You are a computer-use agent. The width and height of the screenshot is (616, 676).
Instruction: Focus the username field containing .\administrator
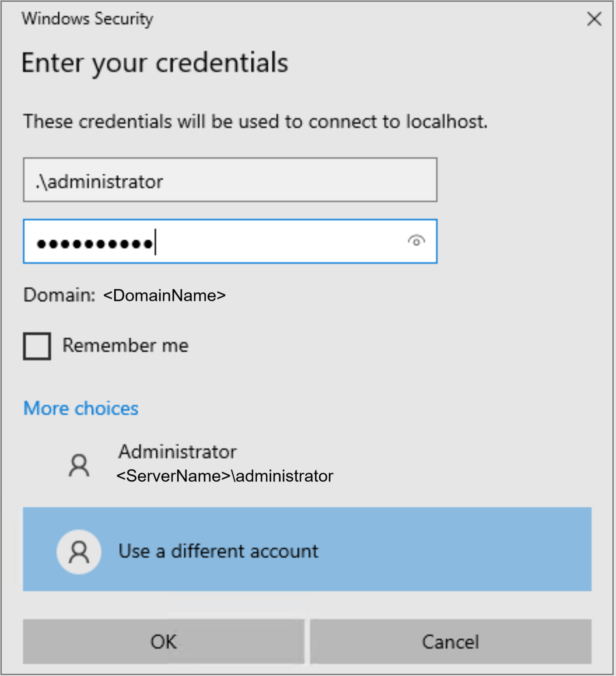tap(230, 180)
